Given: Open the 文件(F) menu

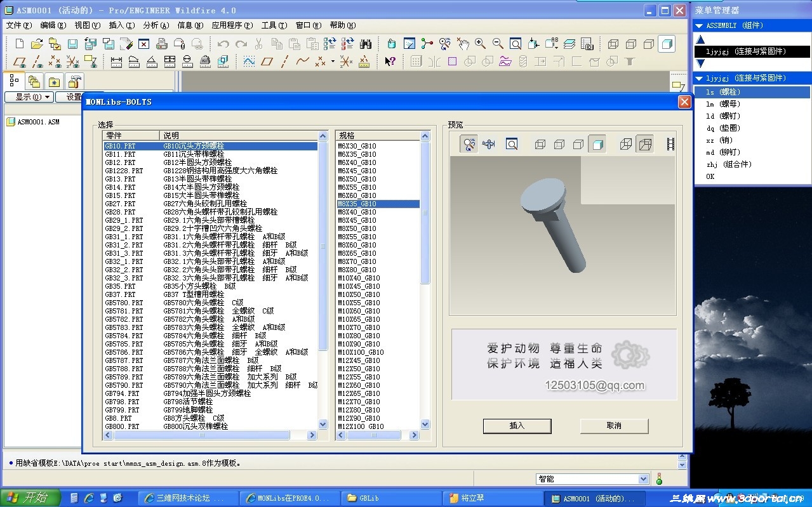Looking at the screenshot, I should click(18, 25).
